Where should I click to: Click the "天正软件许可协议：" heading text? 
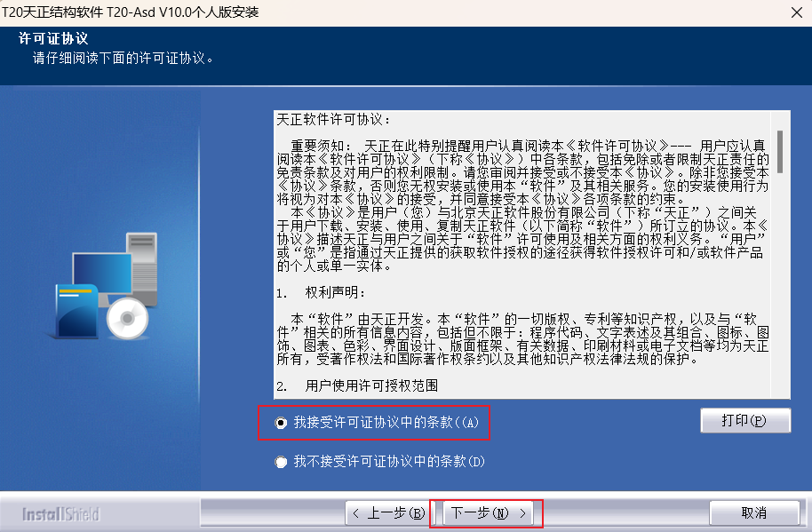point(333,120)
